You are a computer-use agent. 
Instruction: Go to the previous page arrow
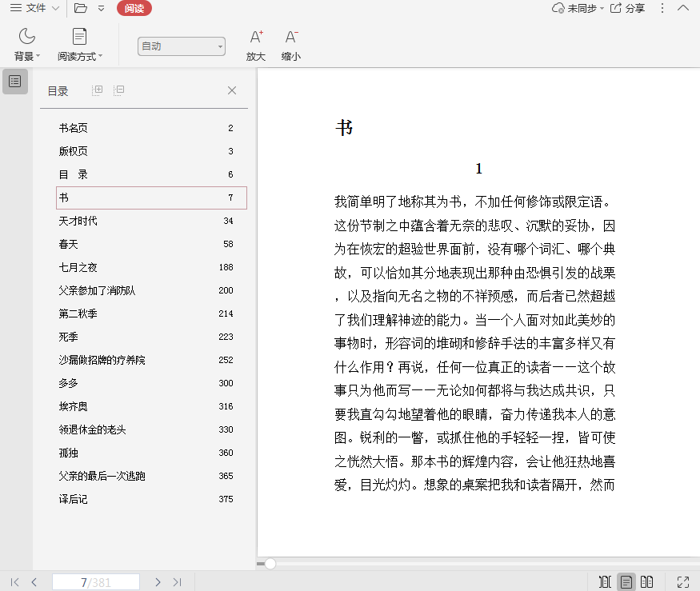click(34, 582)
